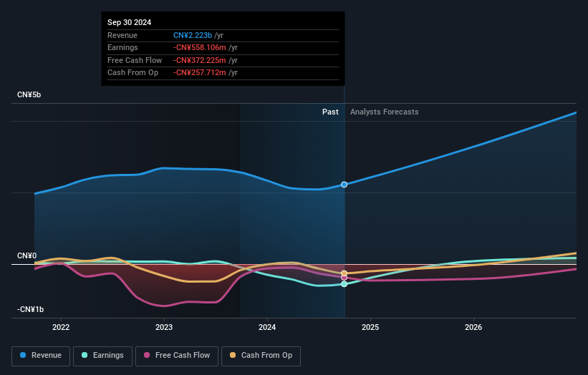588x375 pixels.
Task: Click the 2023 x-axis label
Action: tap(164, 327)
